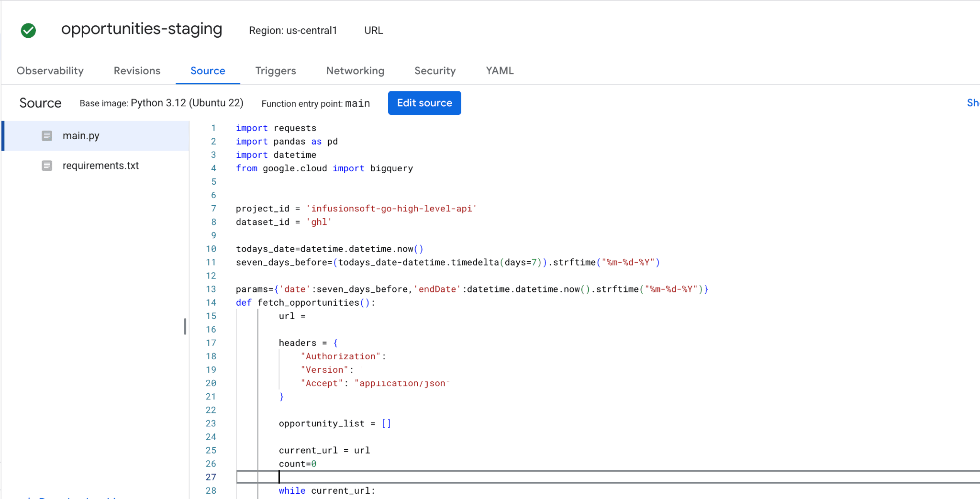
Task: Open the Triggers tab
Action: point(276,70)
